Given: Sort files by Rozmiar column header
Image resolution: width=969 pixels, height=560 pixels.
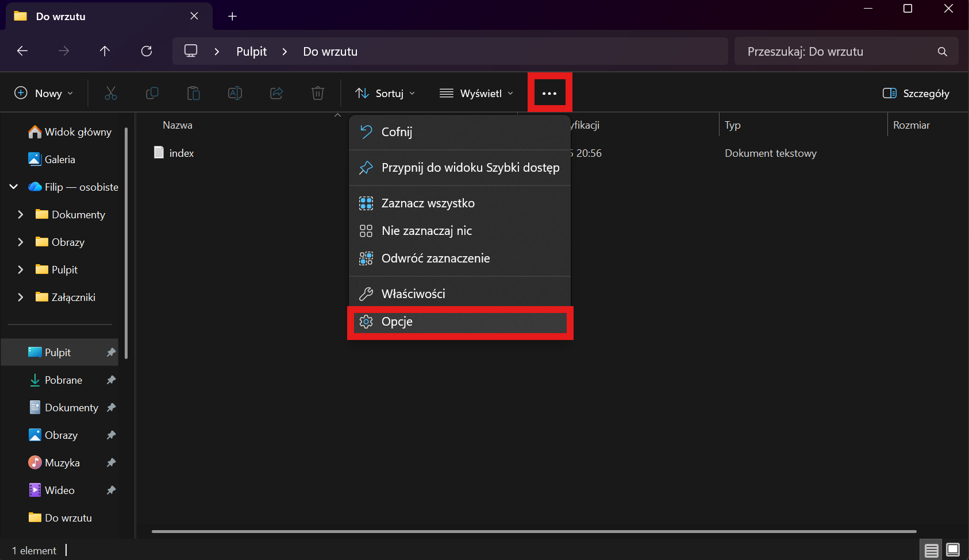Looking at the screenshot, I should pos(912,125).
